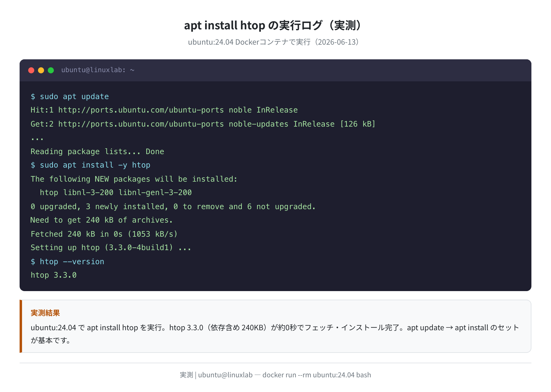Screen dimensions: 551x392
Task: Click the '0 upgraded, 3 newly installed' line
Action: 173,207
